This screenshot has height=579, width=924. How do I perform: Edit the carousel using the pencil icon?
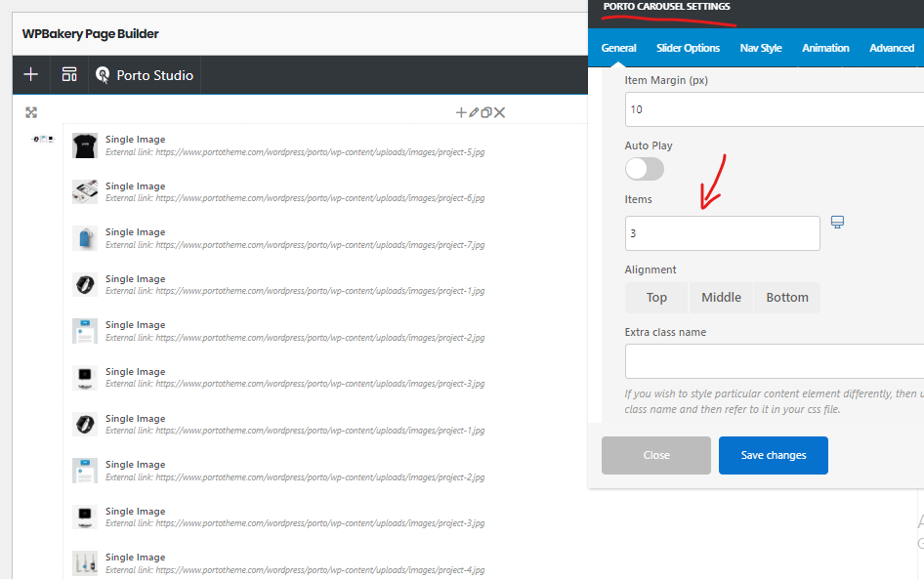[474, 112]
